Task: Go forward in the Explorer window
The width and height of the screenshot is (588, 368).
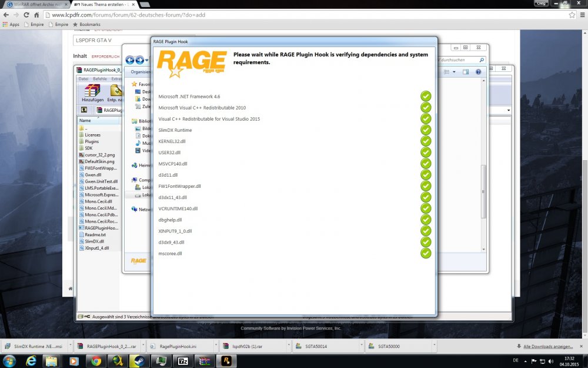Action: click(139, 60)
